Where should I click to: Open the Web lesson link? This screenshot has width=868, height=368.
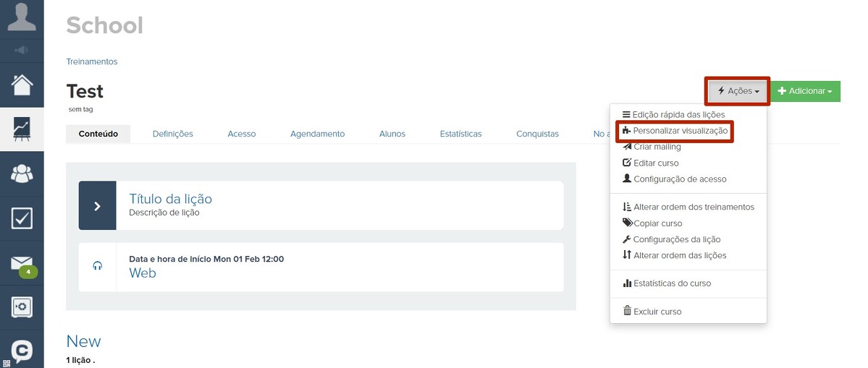coord(143,273)
